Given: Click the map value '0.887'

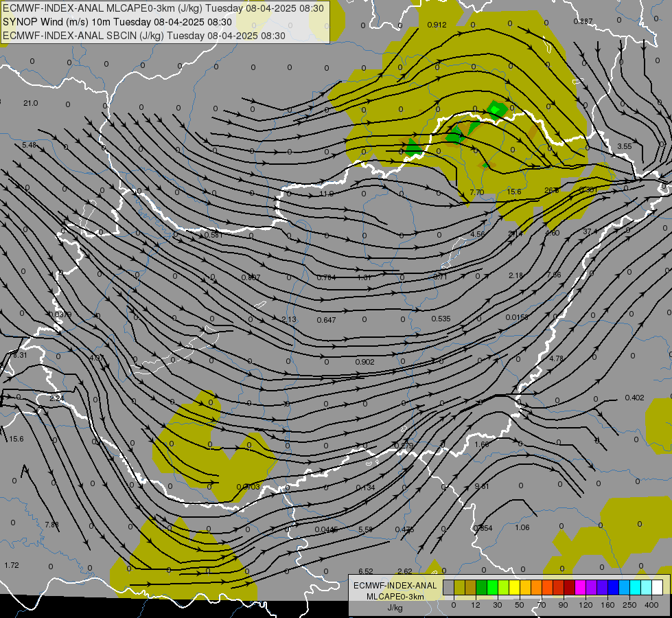Looking at the screenshot, I should click(583, 21).
